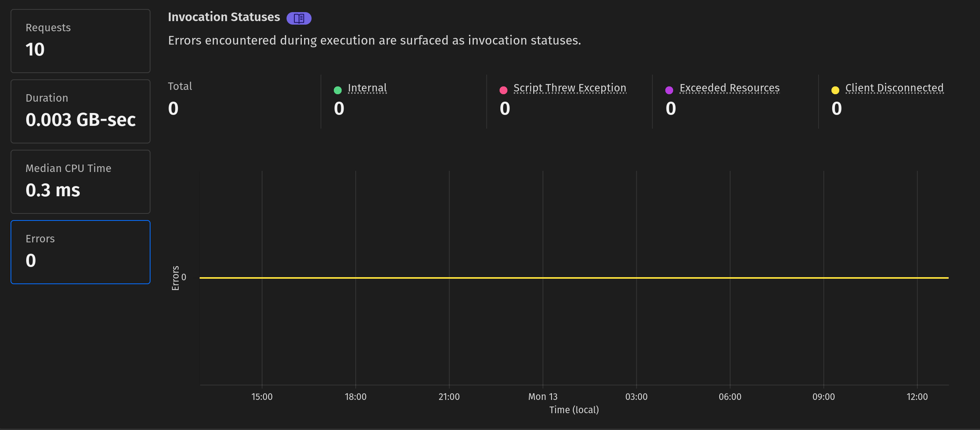
Task: Toggle the Exceeded Resources series visibility
Action: pos(729,88)
